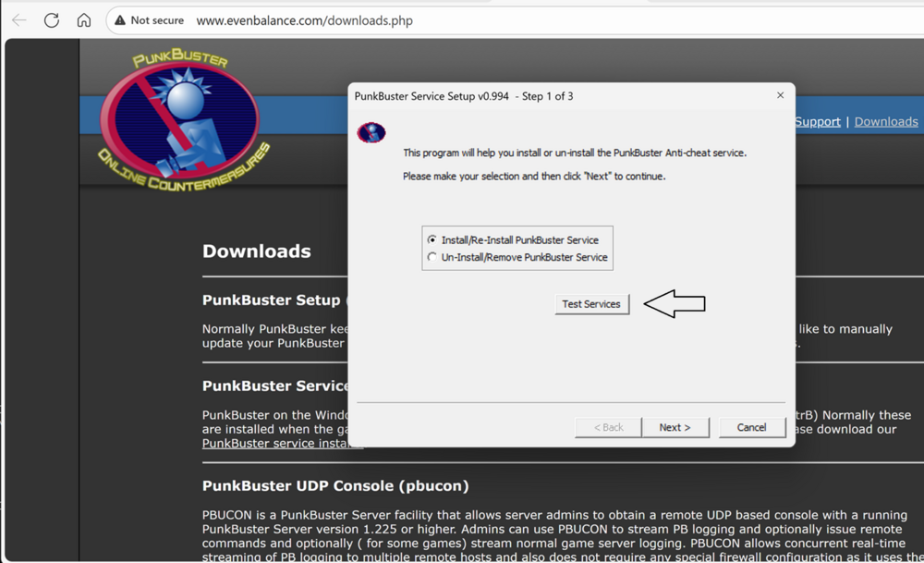924x563 pixels.
Task: Close the PunkBuster Service Setup dialog
Action: coord(780,95)
